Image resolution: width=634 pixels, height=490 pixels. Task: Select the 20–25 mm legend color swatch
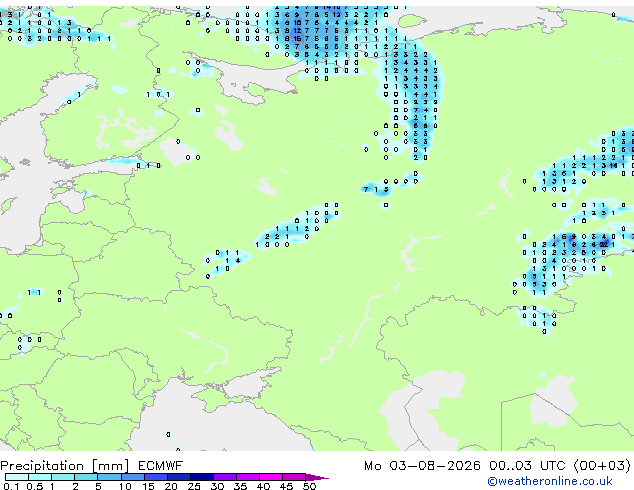[178, 477]
